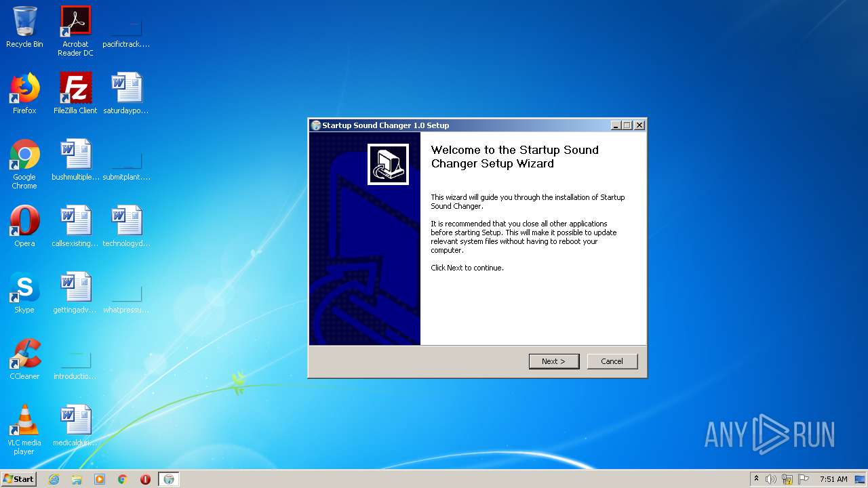
Task: Select the saturdaypo... Word document
Action: (x=126, y=94)
